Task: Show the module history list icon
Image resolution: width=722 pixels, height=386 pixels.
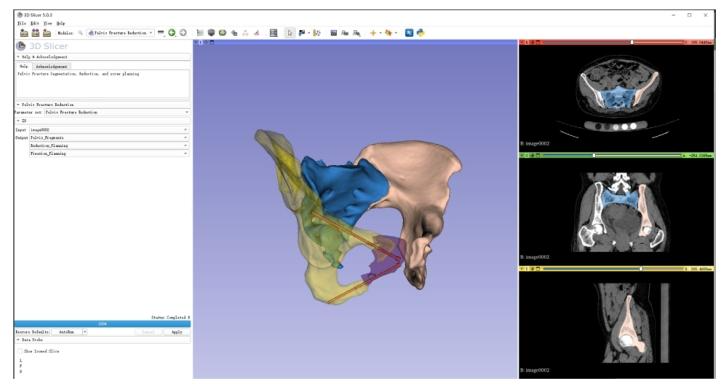Action: click(161, 33)
